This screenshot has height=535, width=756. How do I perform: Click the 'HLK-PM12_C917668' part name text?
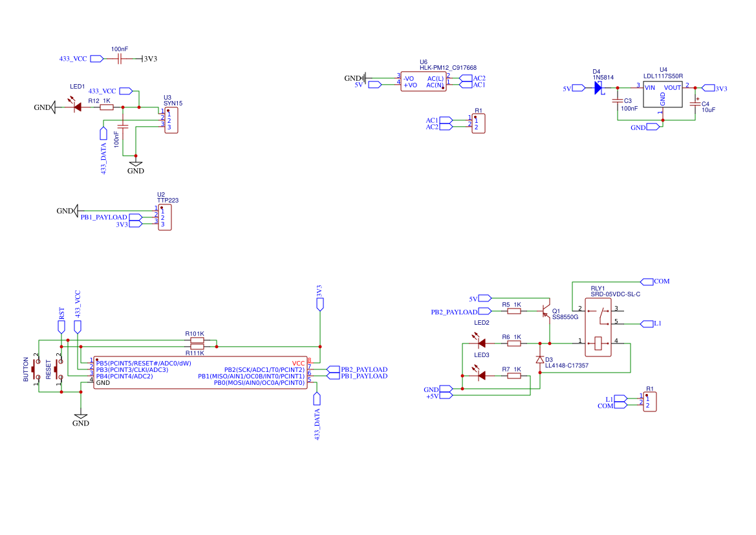[x=448, y=67]
